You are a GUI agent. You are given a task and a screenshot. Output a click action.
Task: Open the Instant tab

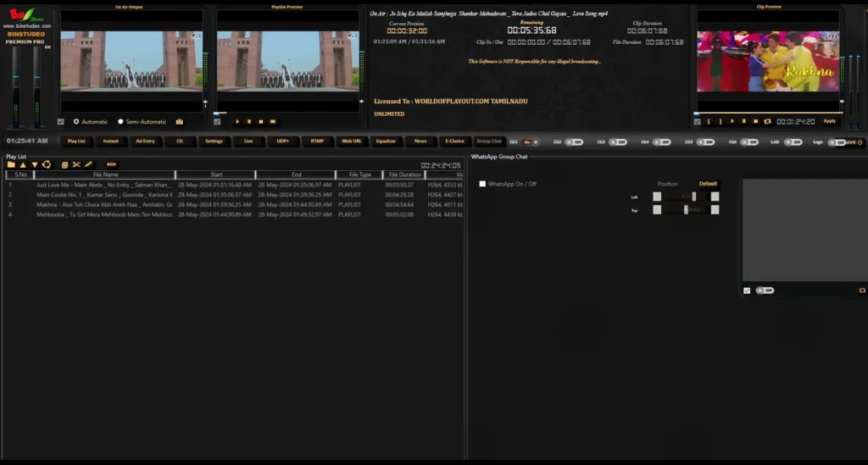point(111,141)
